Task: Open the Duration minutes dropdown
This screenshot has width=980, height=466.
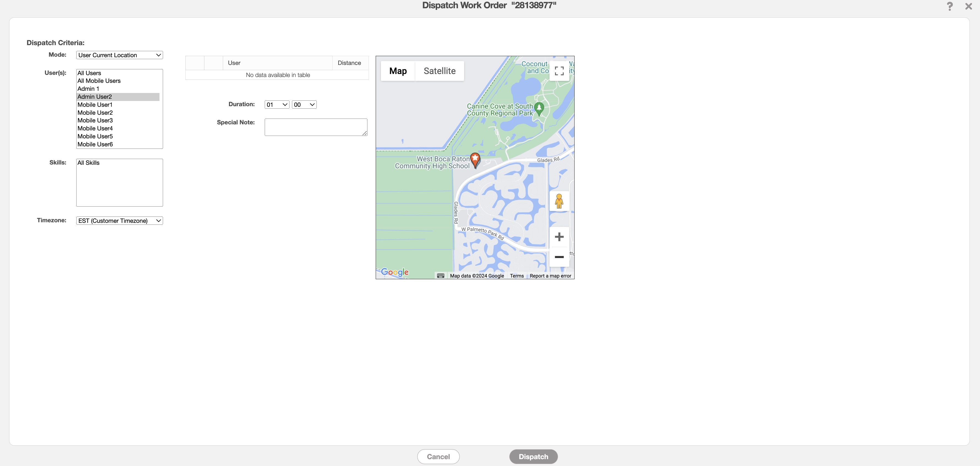Action: 304,105
